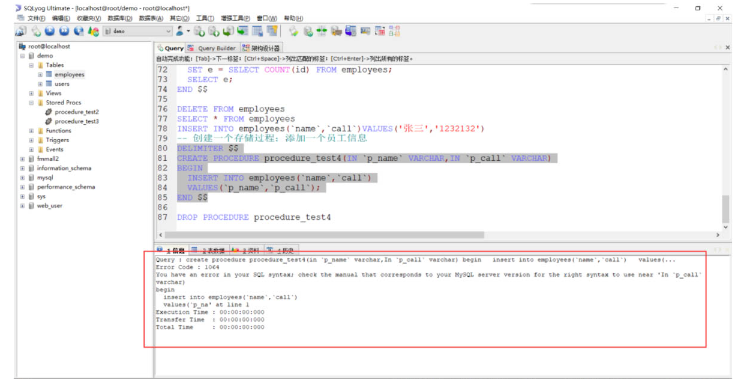Click the line 87 DROP PROCEDURE procedure_test4 text
The width and height of the screenshot is (739, 379).
(254, 217)
